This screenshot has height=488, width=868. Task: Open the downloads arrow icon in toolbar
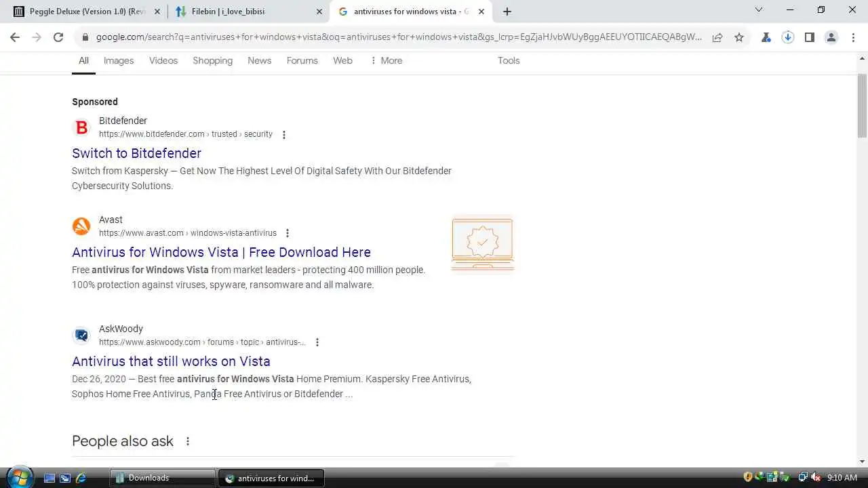pos(788,37)
